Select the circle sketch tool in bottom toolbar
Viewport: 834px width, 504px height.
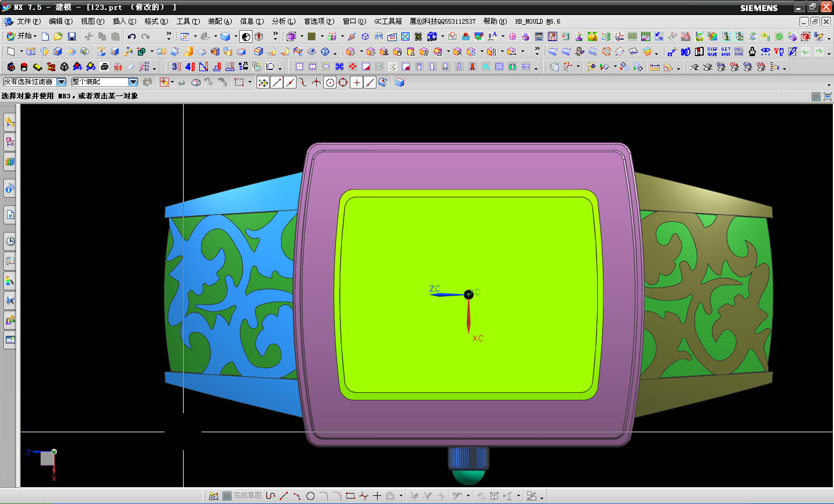[310, 496]
